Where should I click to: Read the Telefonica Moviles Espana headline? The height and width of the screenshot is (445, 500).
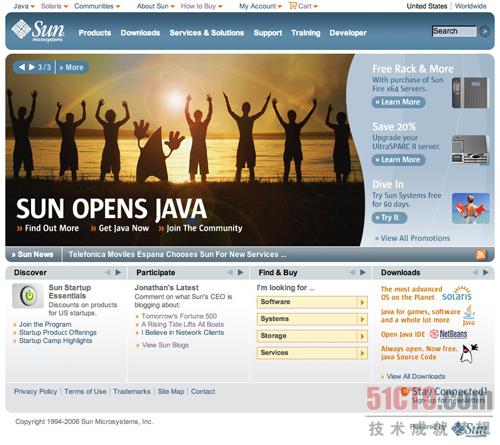tap(177, 254)
